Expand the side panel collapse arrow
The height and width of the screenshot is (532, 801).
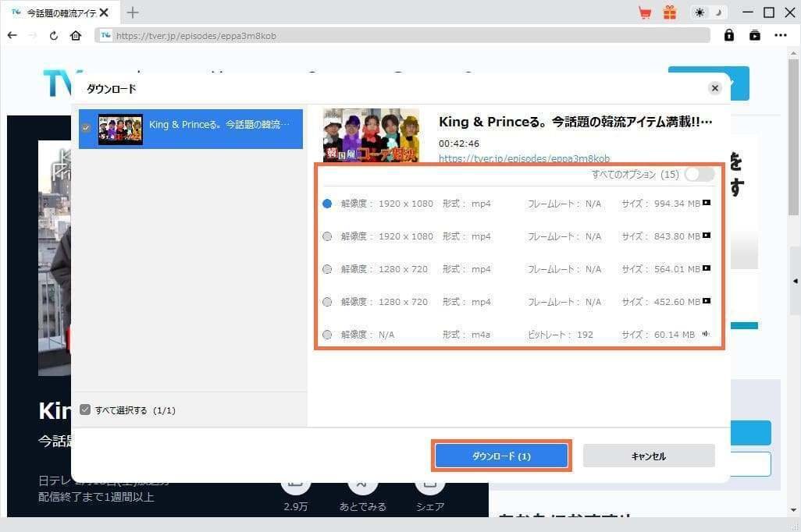[x=796, y=281]
